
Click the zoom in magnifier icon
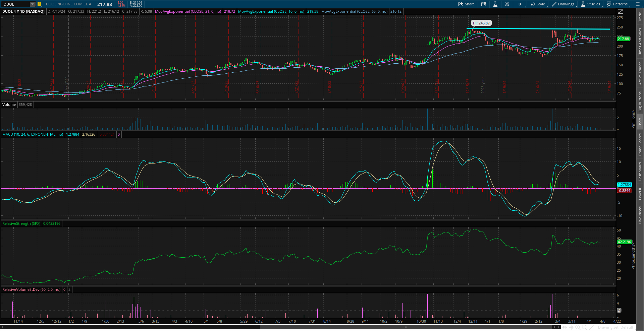coord(578,327)
